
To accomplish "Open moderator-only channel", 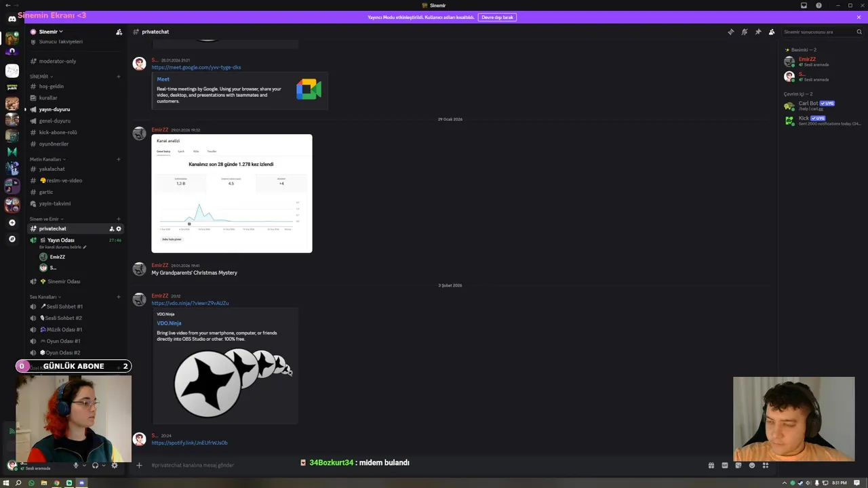I will [x=75, y=61].
